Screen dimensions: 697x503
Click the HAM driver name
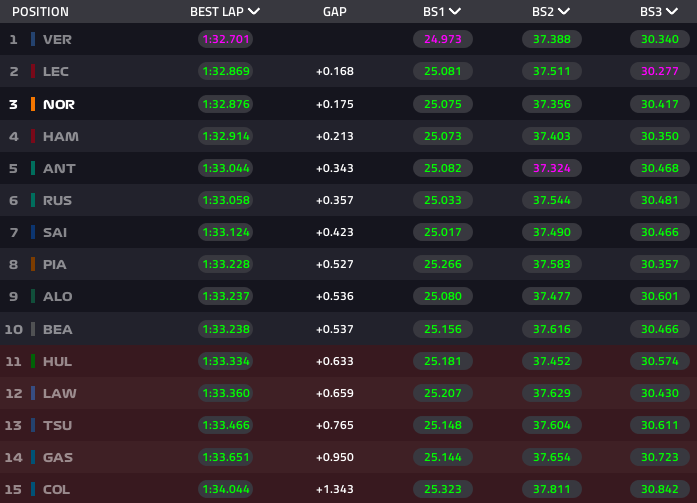(60, 136)
